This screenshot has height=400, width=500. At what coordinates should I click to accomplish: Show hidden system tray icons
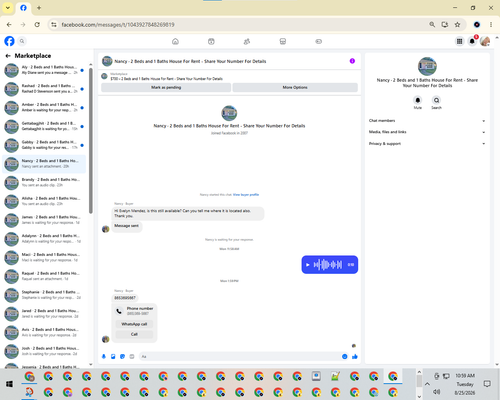(x=427, y=384)
